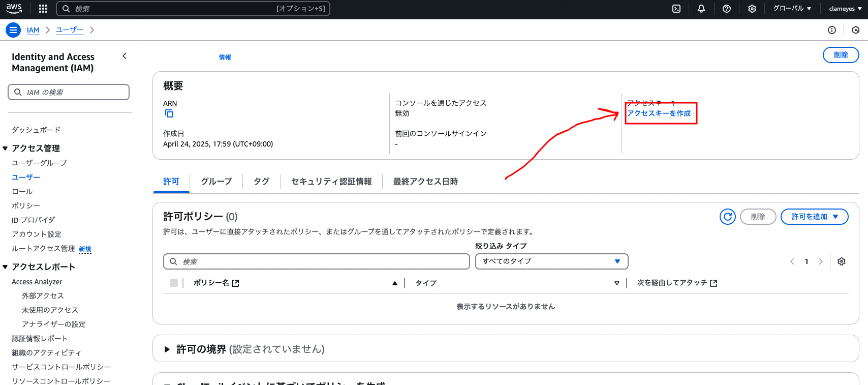This screenshot has height=385, width=868.
Task: Open Access Analyzer in sidebar
Action: pos(37,282)
